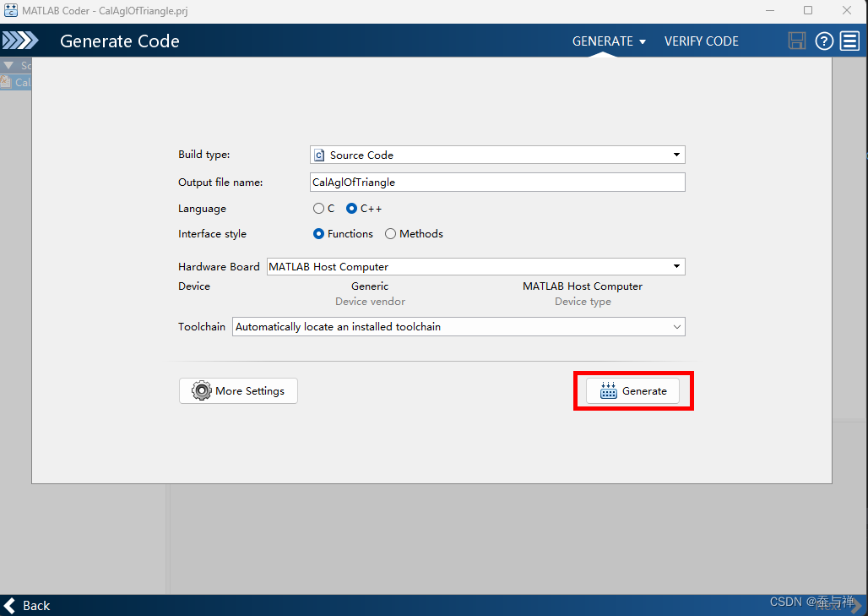This screenshot has width=868, height=616.
Task: Choose Functions interface style
Action: [318, 234]
